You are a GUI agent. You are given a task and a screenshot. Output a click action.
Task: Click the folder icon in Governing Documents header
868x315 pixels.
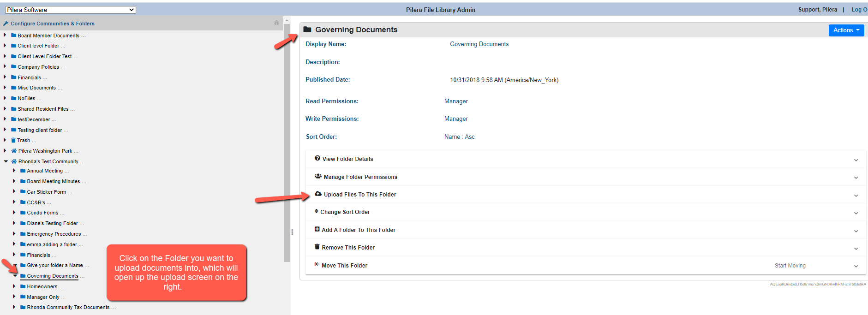click(307, 30)
